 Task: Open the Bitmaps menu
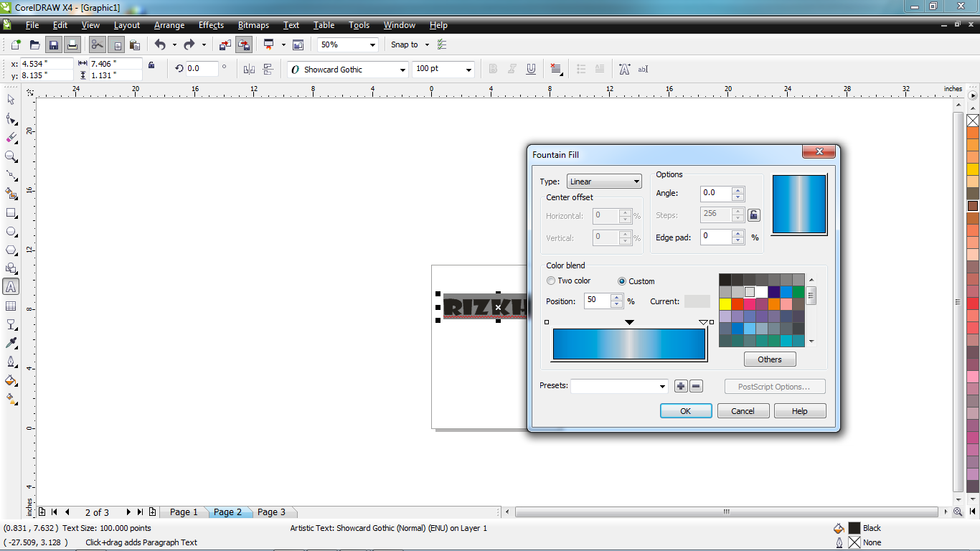[253, 25]
